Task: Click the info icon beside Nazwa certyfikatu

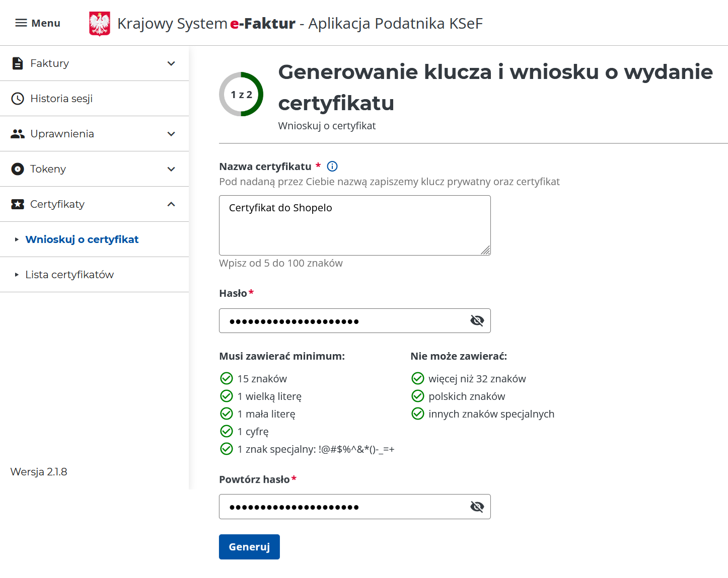Action: [332, 167]
